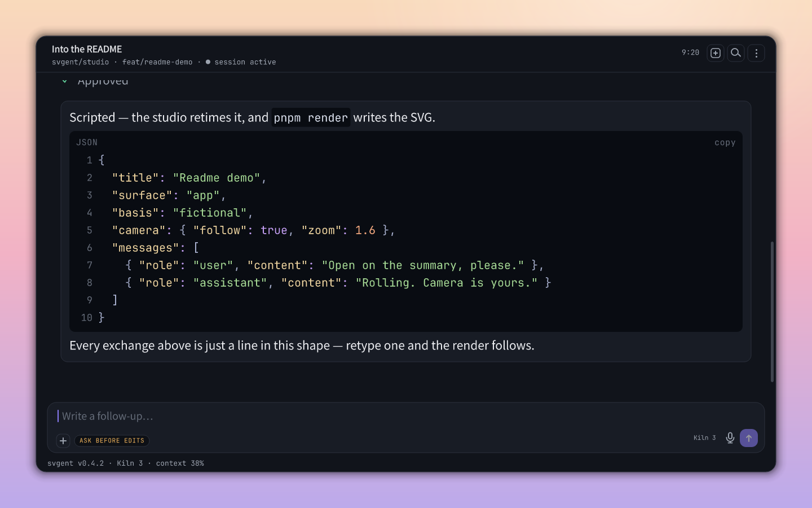Activate microphone voice input
The image size is (812, 508).
tap(730, 438)
